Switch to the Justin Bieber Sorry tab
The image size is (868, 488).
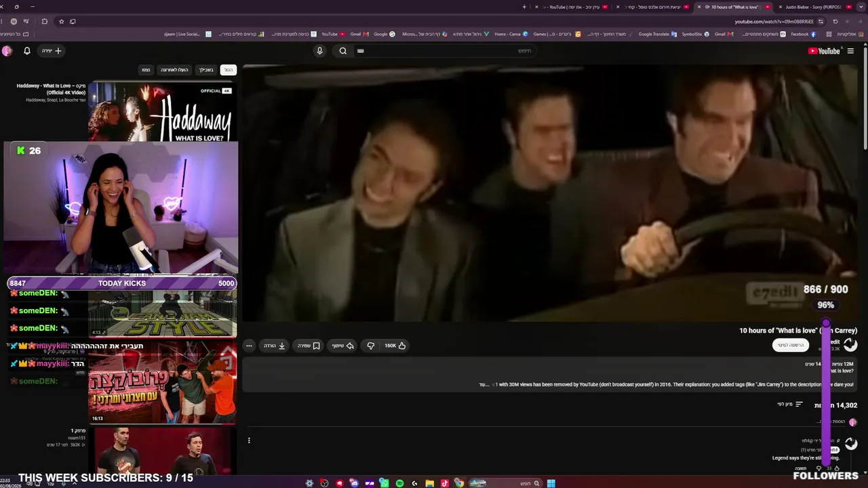click(x=813, y=7)
